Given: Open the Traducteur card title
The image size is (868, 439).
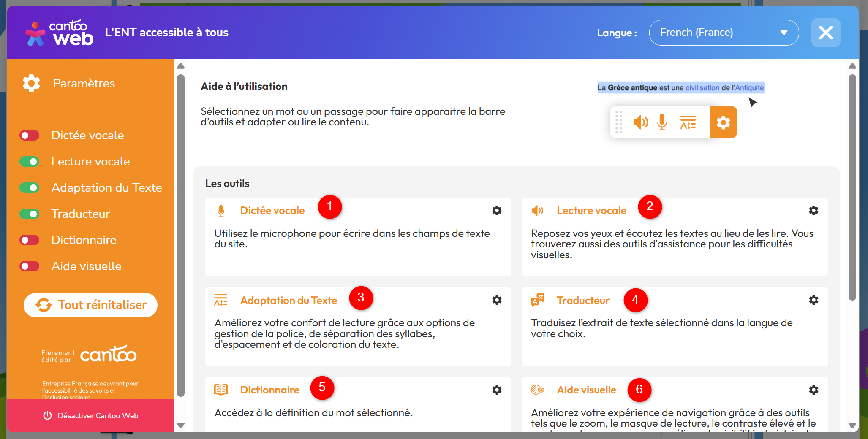Looking at the screenshot, I should click(x=583, y=300).
